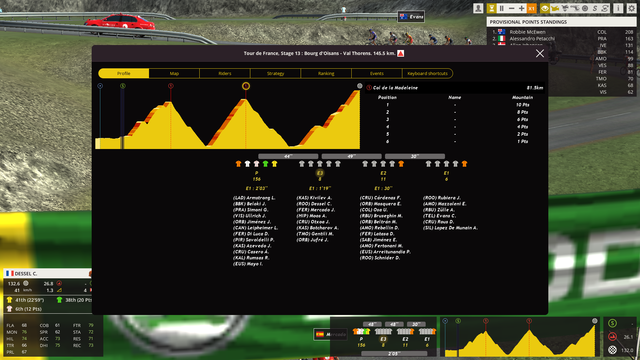Select the TV camera view icon
The image size is (640, 360).
[575, 8]
